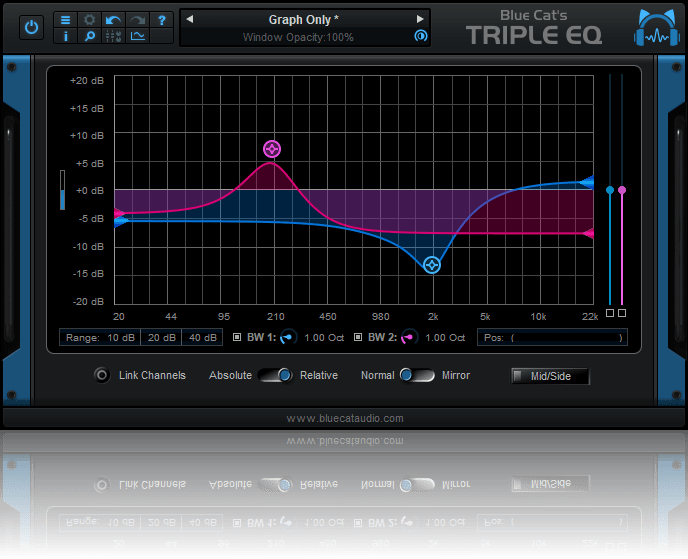Click the pink channel gain slider handle

(x=622, y=190)
